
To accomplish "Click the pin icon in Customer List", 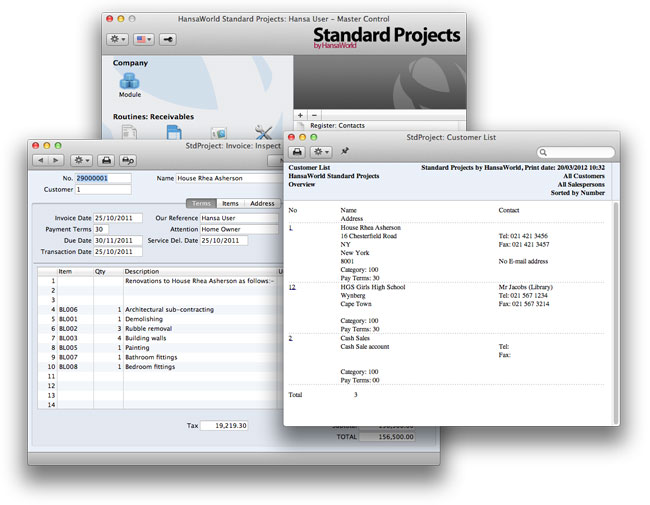I will pos(344,151).
